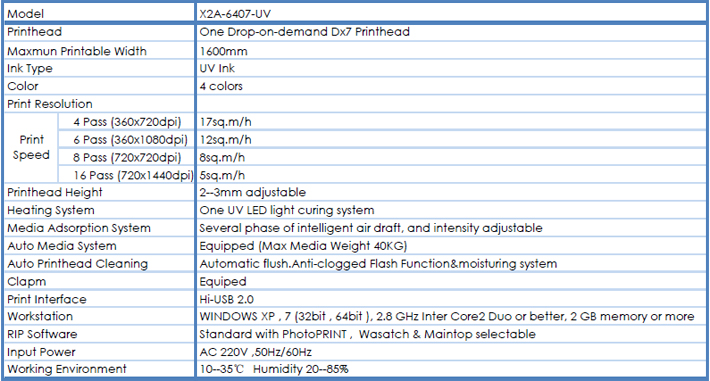The height and width of the screenshot is (381, 710).
Task: Click 'One UV LED light curing system'
Action: pyautogui.click(x=287, y=210)
